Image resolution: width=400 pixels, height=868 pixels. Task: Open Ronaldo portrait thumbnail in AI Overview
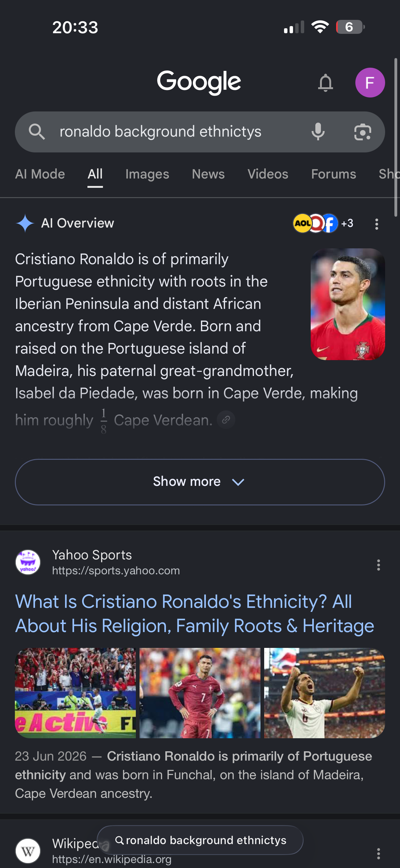tap(348, 304)
